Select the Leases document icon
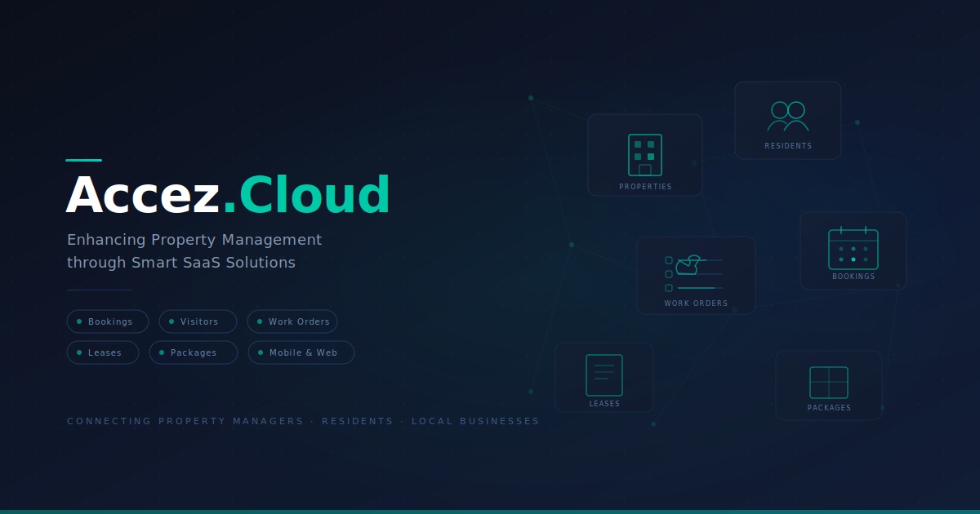This screenshot has height=514, width=980. (x=604, y=374)
